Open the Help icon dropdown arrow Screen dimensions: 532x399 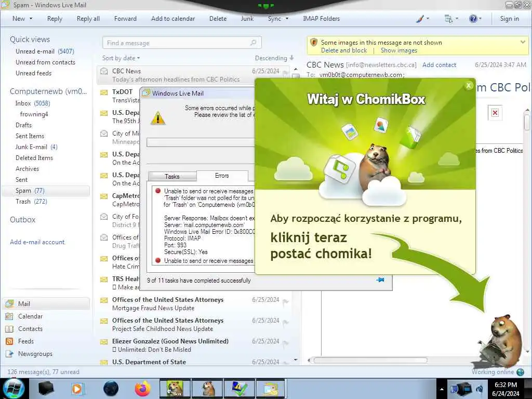480,19
